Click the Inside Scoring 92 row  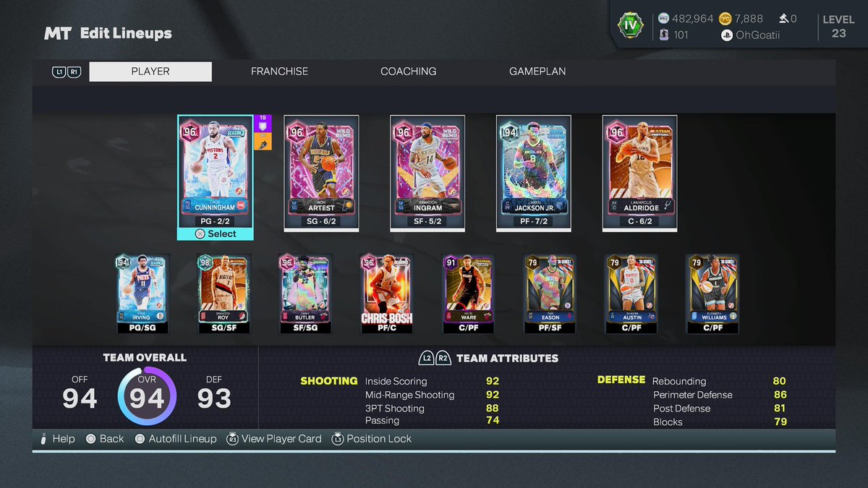point(432,381)
